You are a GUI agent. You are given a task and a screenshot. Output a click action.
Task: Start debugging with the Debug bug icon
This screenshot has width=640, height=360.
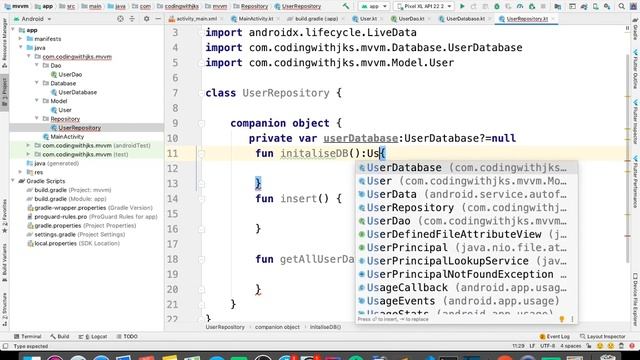coord(497,6)
